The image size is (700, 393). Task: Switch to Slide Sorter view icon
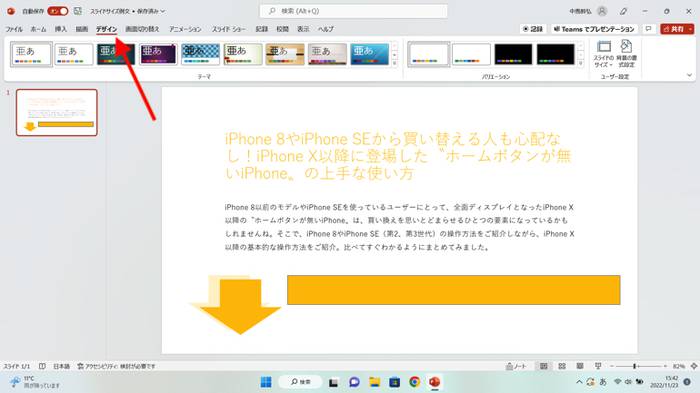coord(562,366)
